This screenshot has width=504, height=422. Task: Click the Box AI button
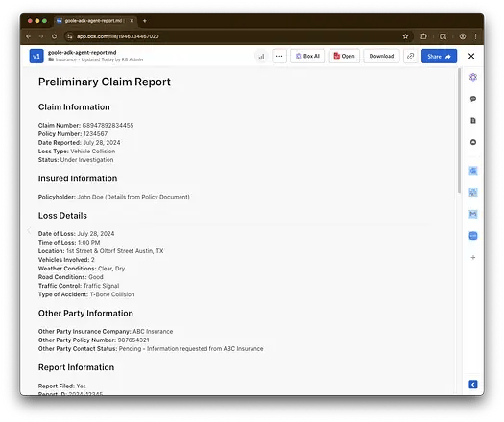(x=307, y=56)
